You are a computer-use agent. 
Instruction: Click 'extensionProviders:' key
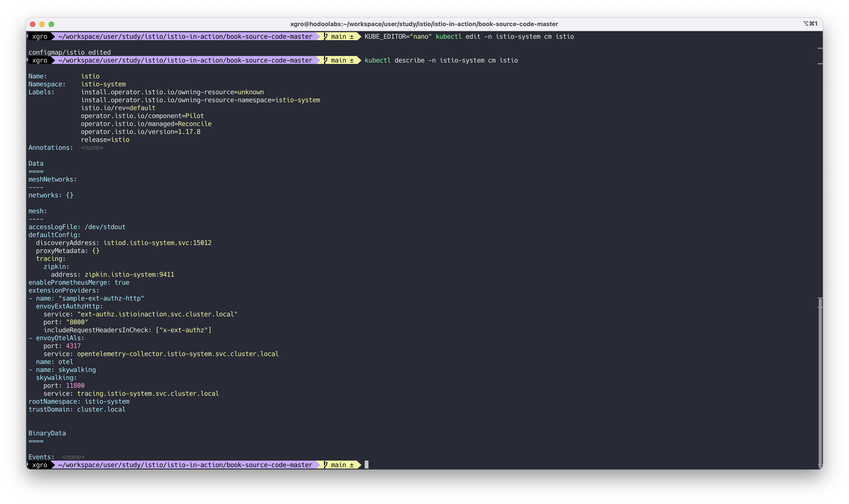64,290
